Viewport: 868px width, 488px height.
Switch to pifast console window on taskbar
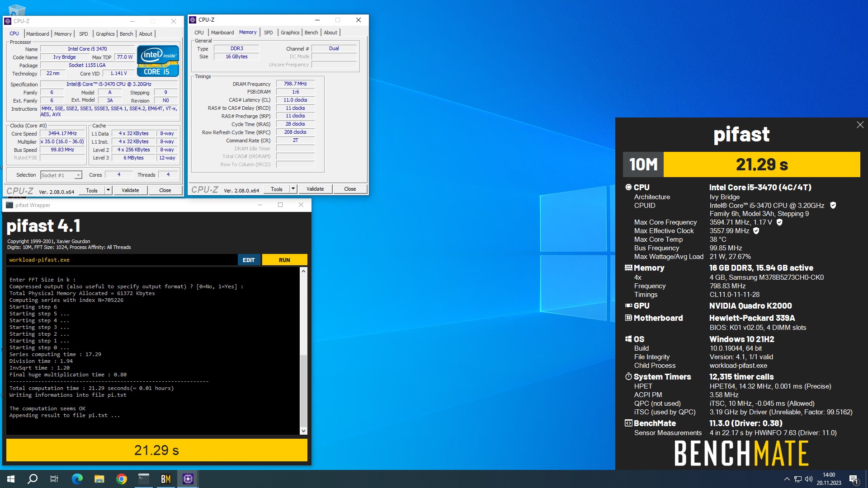pos(144,479)
